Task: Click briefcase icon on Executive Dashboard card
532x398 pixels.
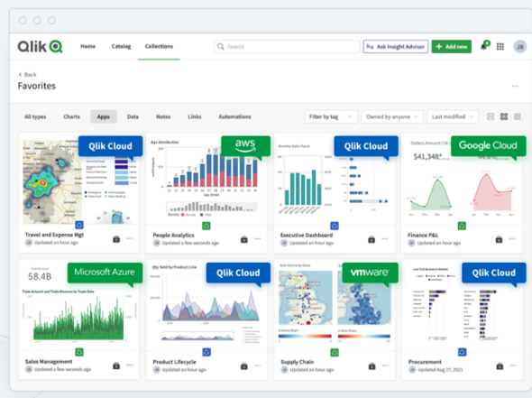Action: click(x=371, y=240)
